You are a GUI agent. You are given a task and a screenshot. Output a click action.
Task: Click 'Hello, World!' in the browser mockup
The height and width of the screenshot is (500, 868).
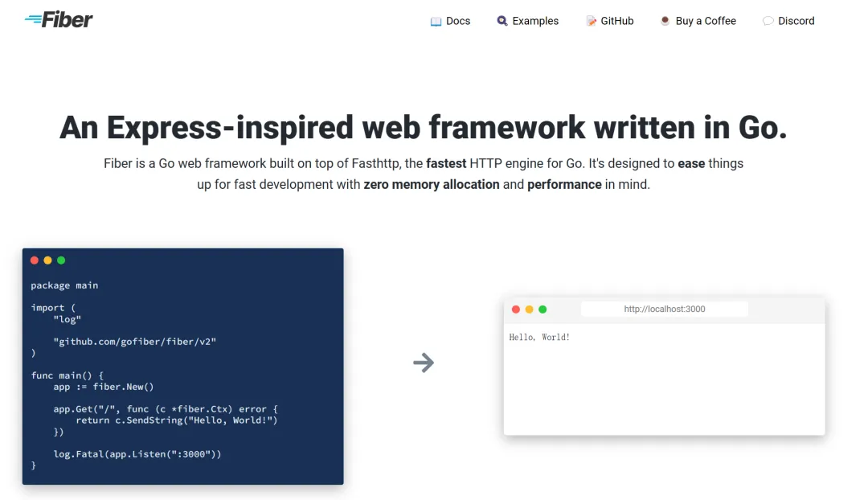pos(539,337)
